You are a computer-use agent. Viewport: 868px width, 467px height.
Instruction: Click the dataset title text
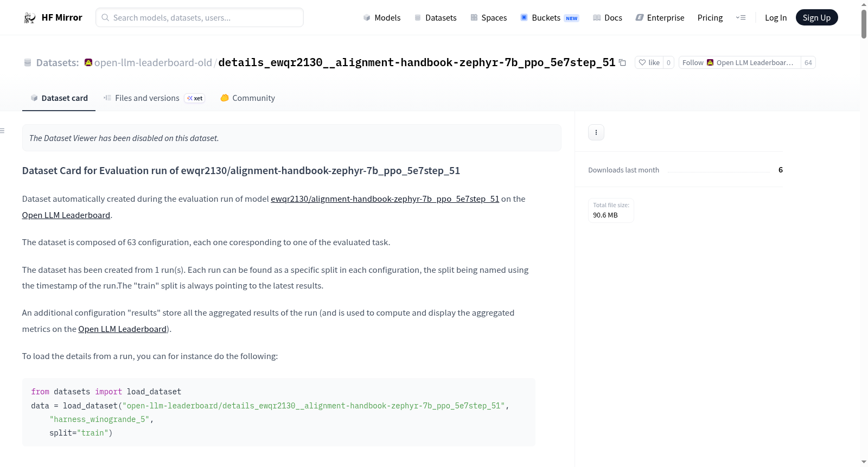(417, 62)
